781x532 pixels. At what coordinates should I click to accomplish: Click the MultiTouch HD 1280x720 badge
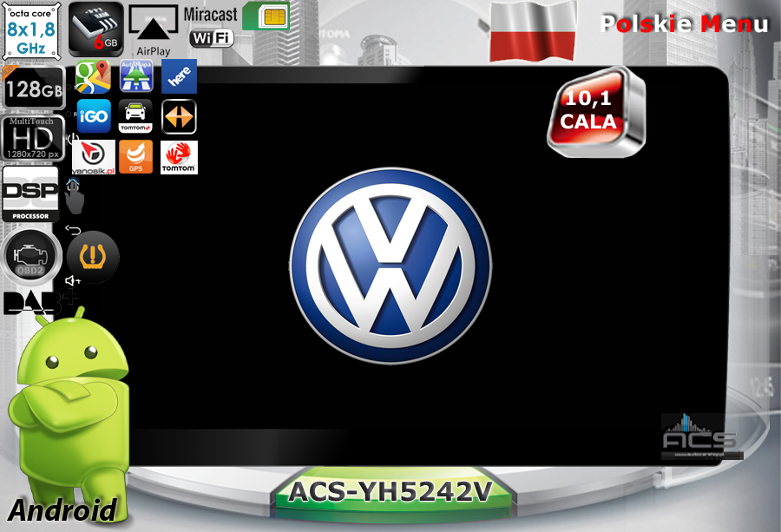point(33,138)
